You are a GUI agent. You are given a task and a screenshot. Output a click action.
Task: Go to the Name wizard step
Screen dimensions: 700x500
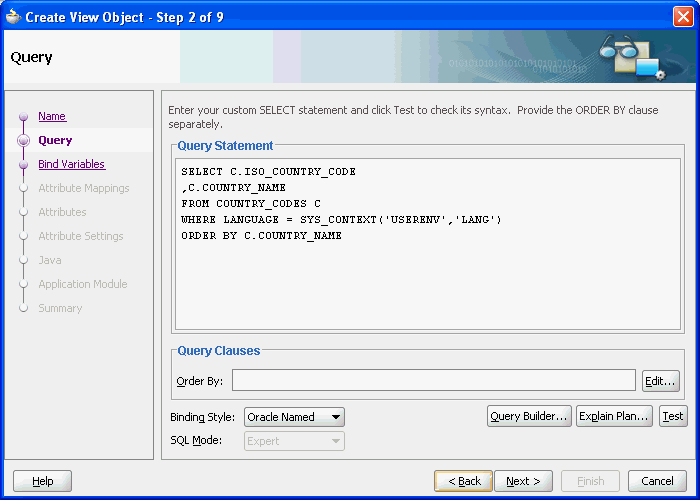click(x=52, y=116)
